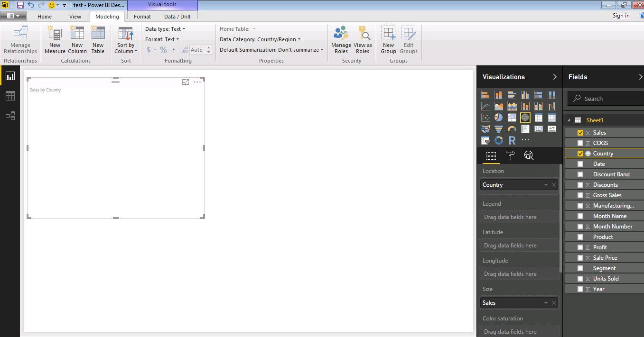Select the Stacked bar chart visualization
Screen dimensions: 644x337
point(485,95)
